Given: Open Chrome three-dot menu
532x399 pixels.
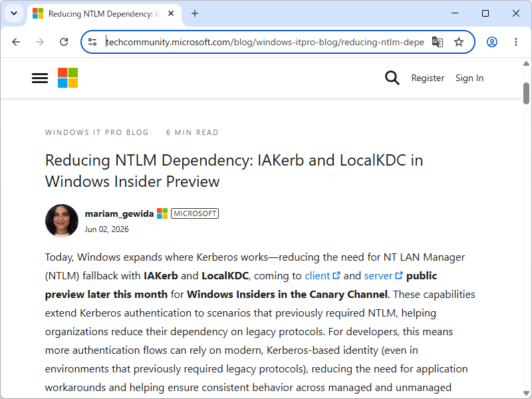Looking at the screenshot, I should pyautogui.click(x=516, y=42).
